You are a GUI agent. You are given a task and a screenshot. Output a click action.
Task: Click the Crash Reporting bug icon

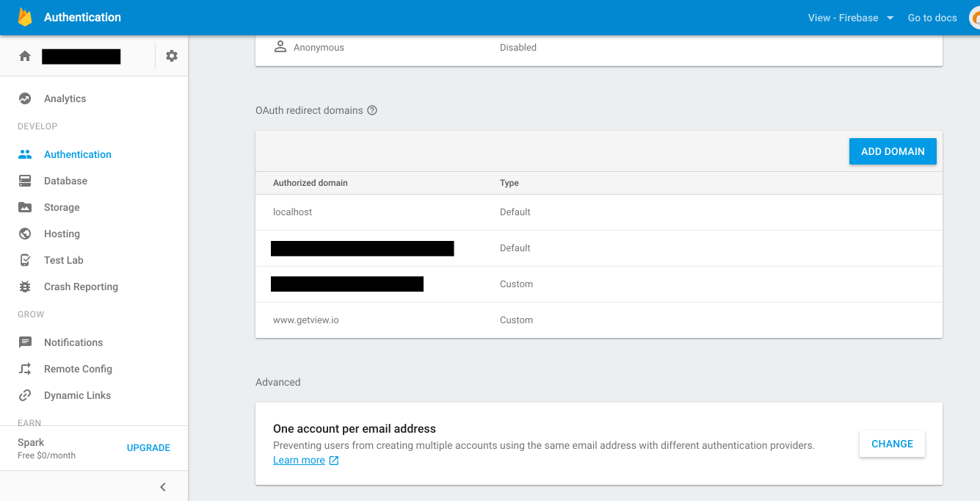(x=25, y=286)
